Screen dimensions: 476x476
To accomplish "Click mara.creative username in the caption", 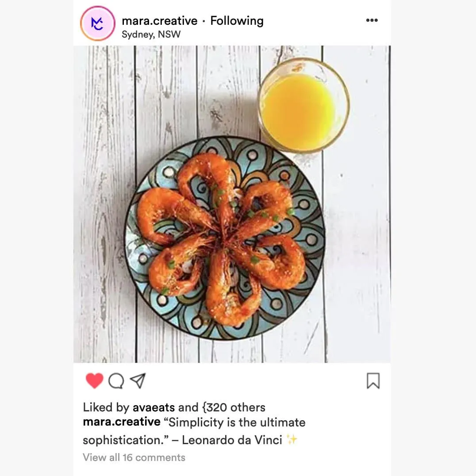I will click(x=122, y=422).
